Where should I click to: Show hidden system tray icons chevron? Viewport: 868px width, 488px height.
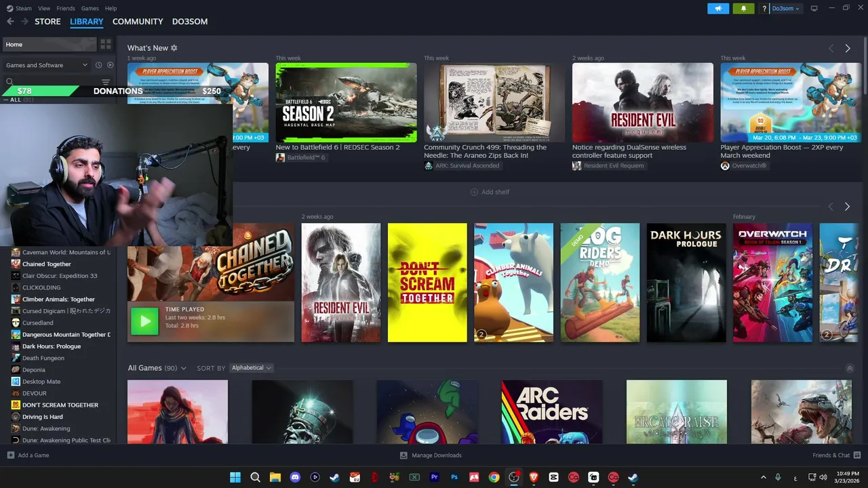click(763, 477)
